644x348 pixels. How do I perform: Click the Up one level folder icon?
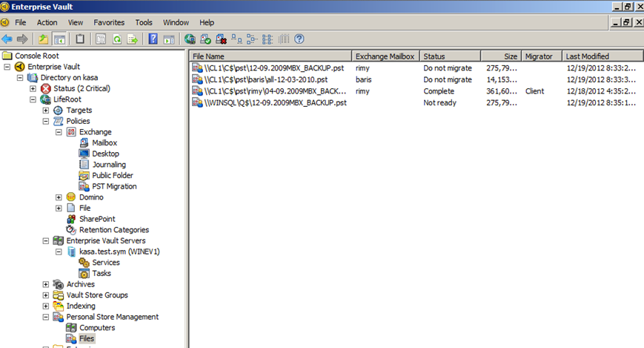43,39
